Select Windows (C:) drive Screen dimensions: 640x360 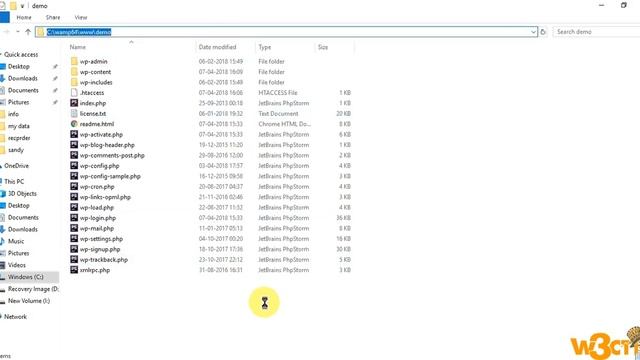pyautogui.click(x=25, y=277)
